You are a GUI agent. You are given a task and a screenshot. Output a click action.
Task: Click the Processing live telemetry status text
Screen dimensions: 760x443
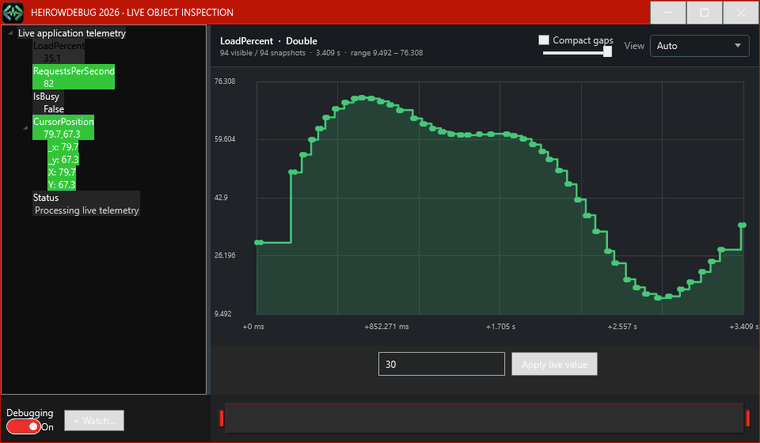(87, 210)
